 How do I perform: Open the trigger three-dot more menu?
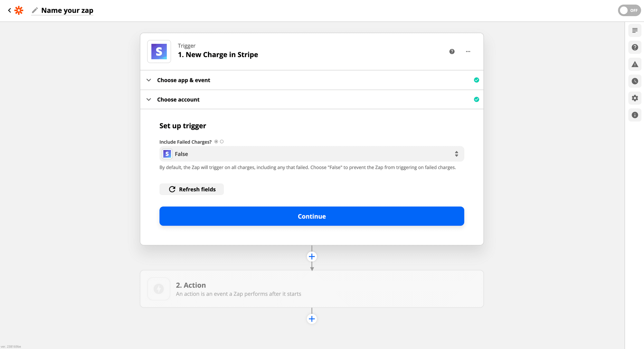(x=468, y=52)
